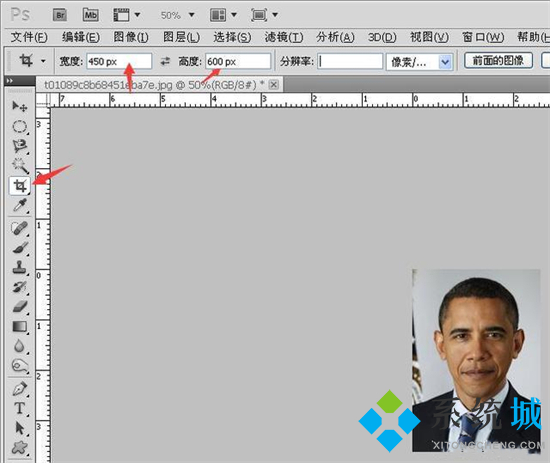Image resolution: width=550 pixels, height=463 pixels.
Task: Select the Elliptical Marquee tool
Action: 20,127
